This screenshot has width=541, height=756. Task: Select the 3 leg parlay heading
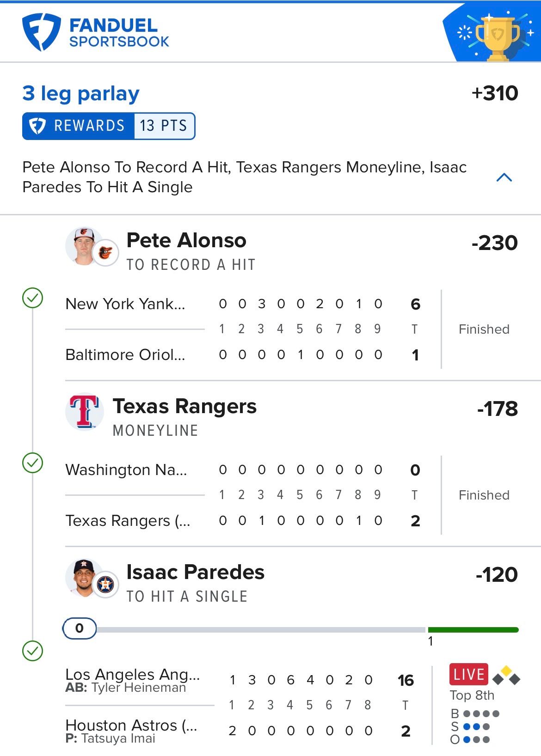[x=81, y=94]
